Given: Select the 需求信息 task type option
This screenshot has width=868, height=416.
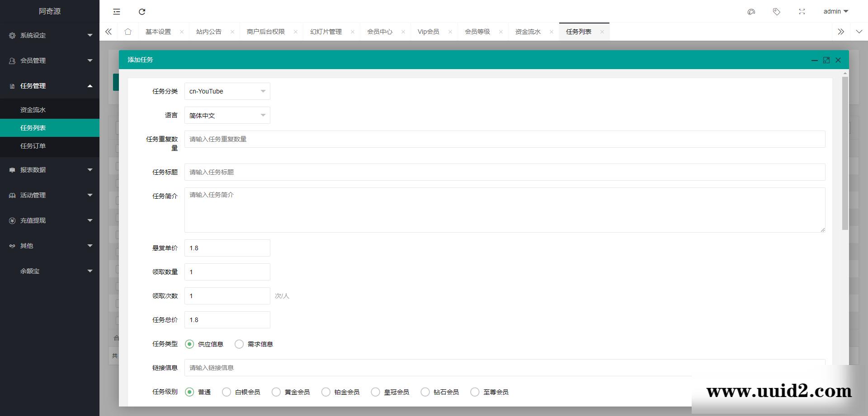Looking at the screenshot, I should click(x=239, y=344).
